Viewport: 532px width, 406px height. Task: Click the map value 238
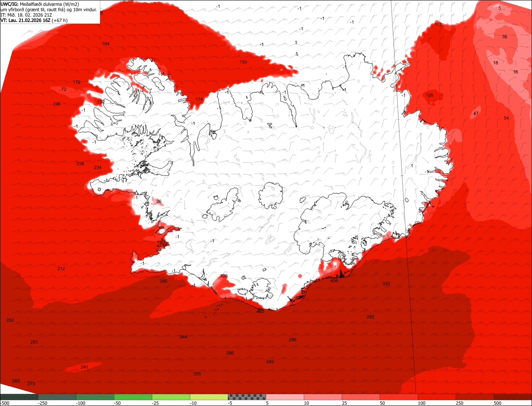(x=80, y=164)
